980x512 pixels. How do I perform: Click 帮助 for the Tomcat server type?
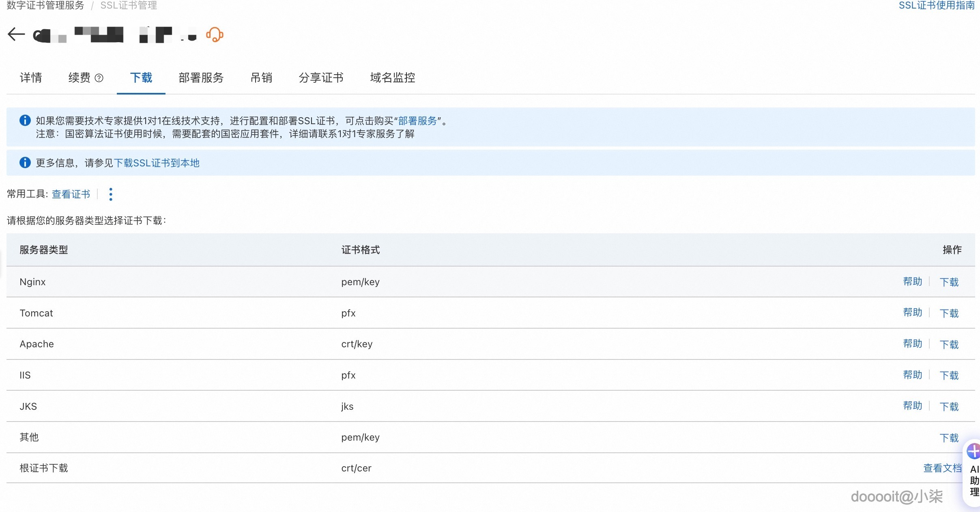913,313
